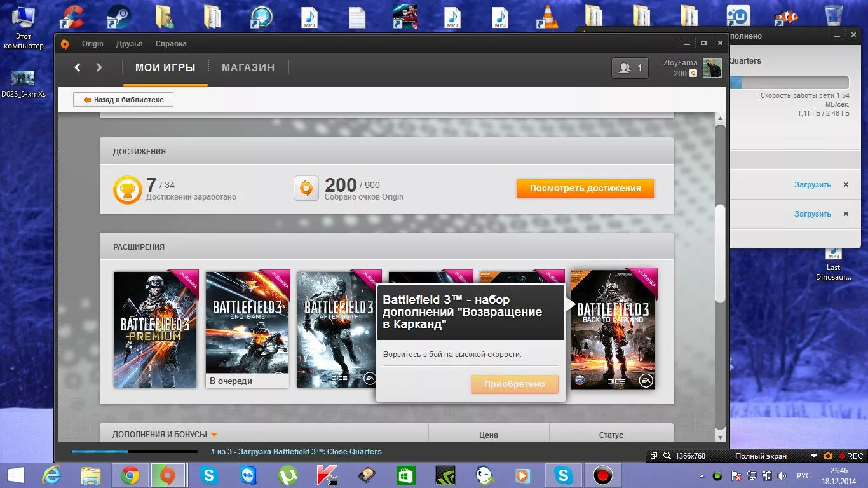Show hidden tray icons arrow
This screenshot has width=868, height=488.
point(702,476)
